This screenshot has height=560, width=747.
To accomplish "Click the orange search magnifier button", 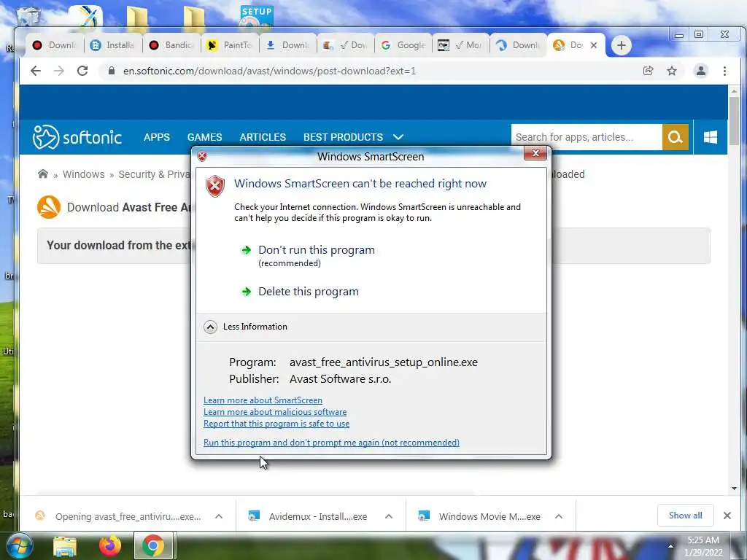I will [x=675, y=137].
